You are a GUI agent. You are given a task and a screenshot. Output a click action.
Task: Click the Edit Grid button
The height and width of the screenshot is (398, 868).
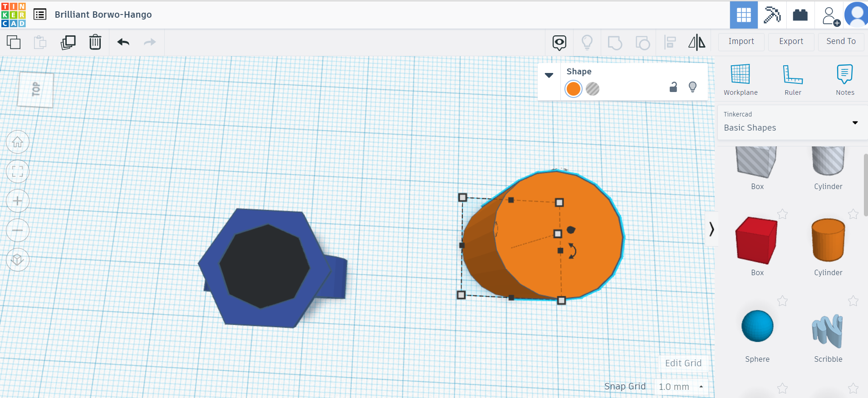click(x=683, y=363)
